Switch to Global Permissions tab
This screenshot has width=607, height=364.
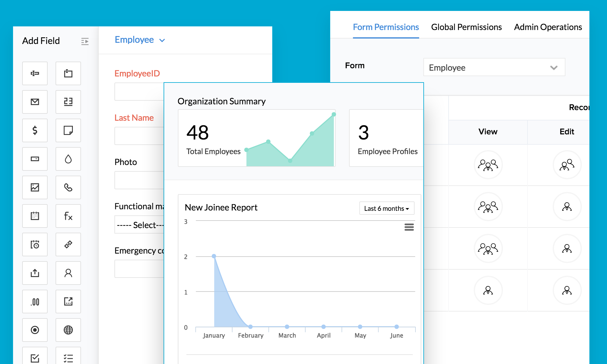466,27
